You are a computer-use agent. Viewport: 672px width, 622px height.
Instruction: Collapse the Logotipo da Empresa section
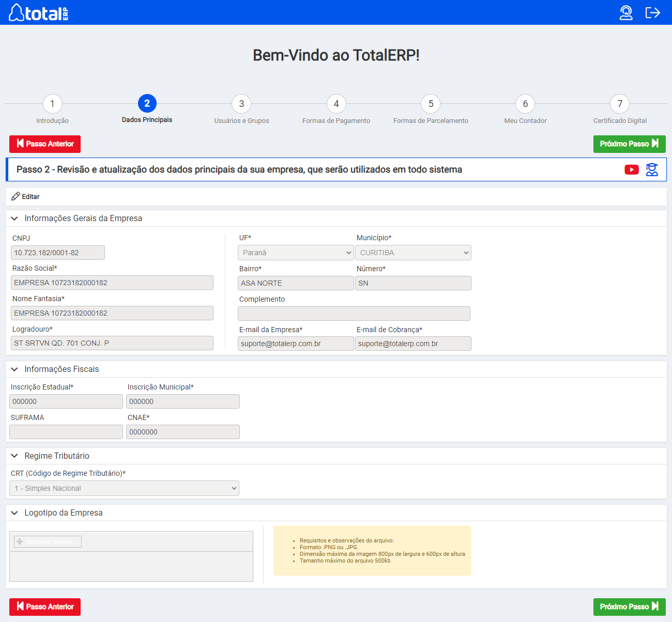point(14,513)
